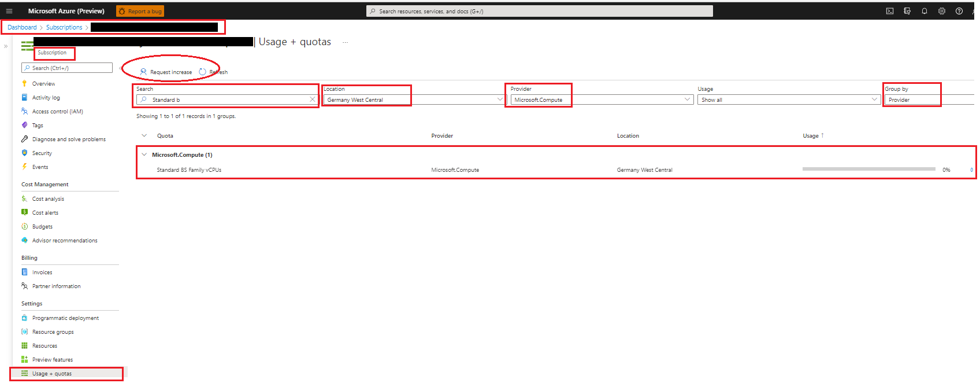Open the notifications bell
This screenshot has height=383, width=980.
click(925, 11)
